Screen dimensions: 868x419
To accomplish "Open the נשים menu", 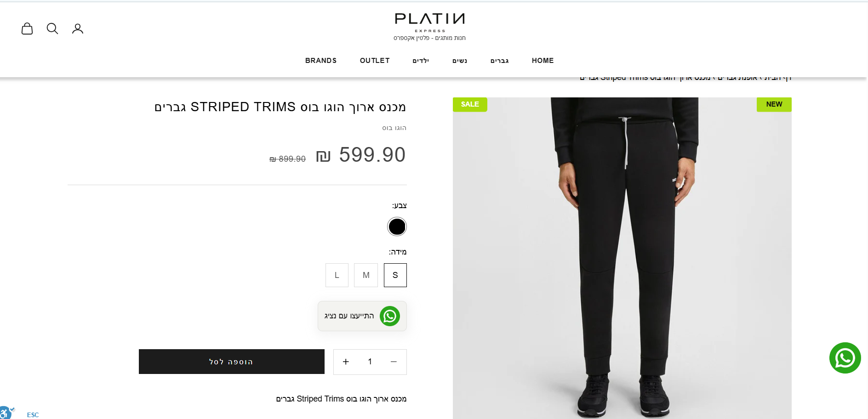I will (460, 61).
